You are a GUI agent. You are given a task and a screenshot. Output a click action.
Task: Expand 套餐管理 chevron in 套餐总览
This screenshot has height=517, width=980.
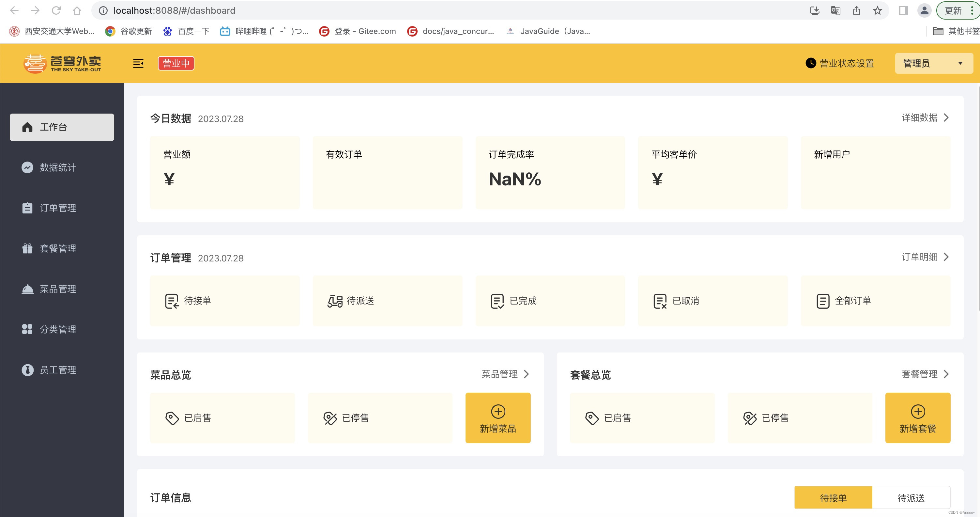click(946, 374)
